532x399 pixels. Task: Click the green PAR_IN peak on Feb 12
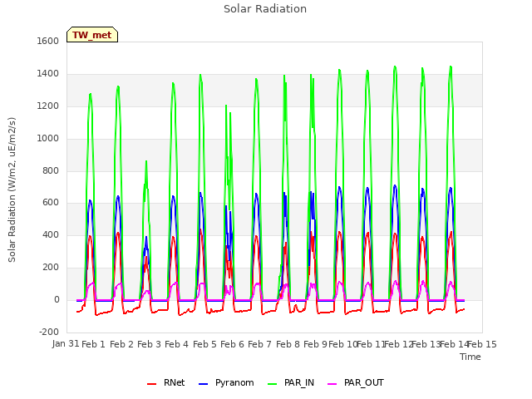[395, 66]
